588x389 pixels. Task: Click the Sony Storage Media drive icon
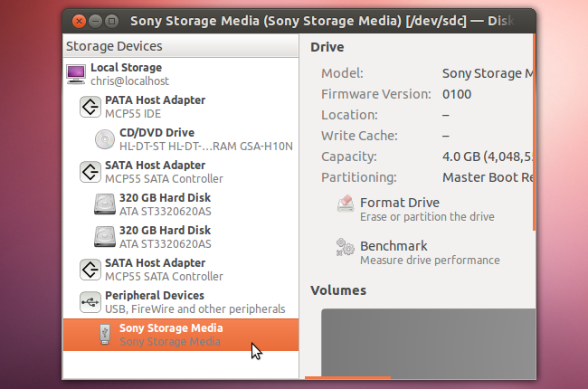coord(104,335)
